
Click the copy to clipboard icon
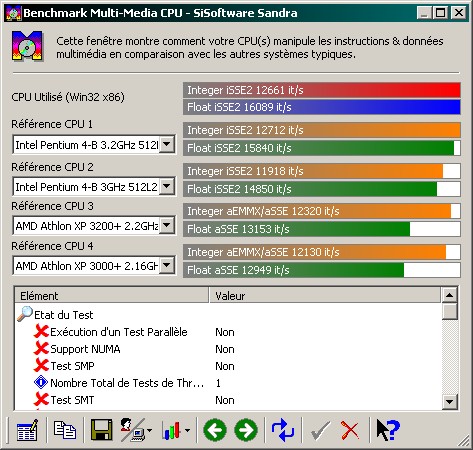click(65, 430)
